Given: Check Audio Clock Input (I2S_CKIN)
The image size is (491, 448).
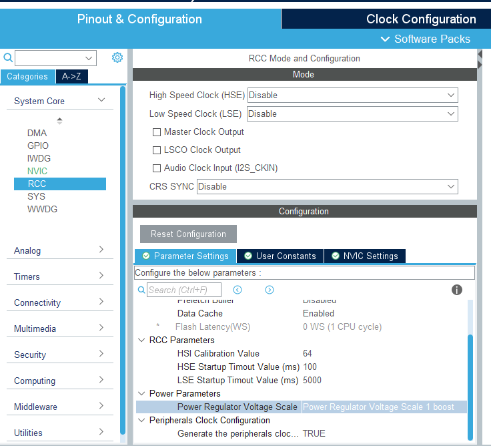Looking at the screenshot, I should [x=157, y=168].
